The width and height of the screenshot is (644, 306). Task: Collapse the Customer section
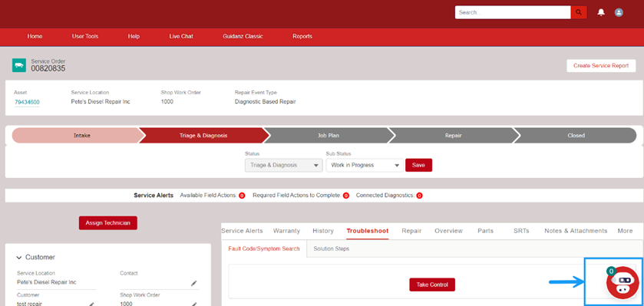point(19,258)
